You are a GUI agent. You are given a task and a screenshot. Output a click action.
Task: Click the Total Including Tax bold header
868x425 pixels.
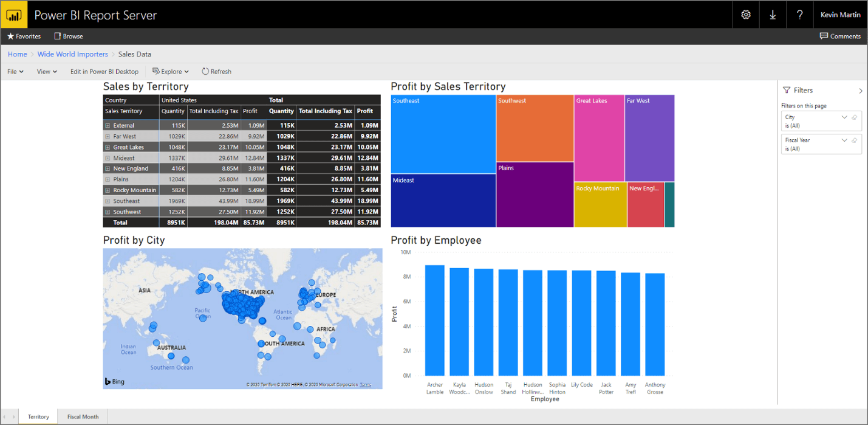tap(326, 111)
